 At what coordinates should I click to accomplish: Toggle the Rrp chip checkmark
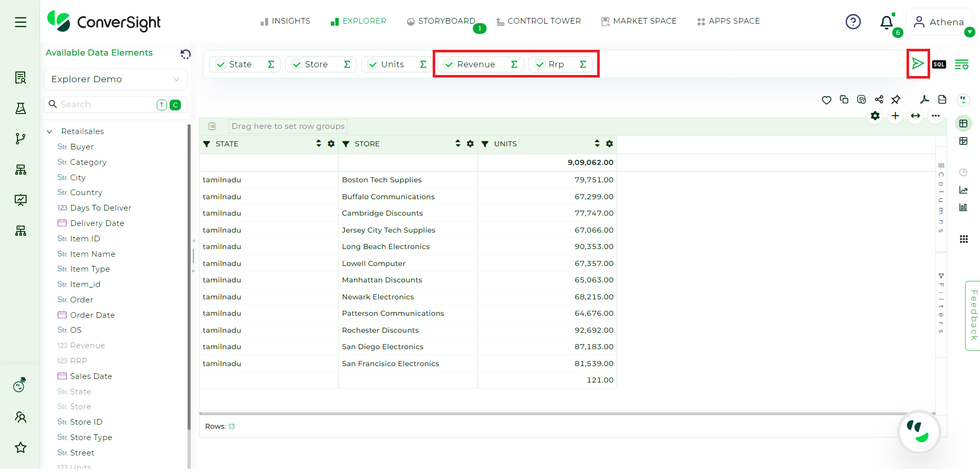[540, 65]
